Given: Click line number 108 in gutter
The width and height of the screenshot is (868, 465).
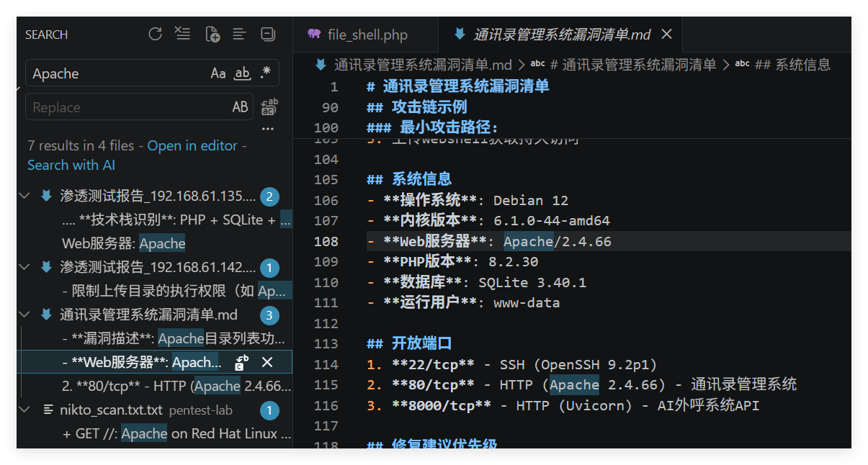Looking at the screenshot, I should click(x=326, y=241).
